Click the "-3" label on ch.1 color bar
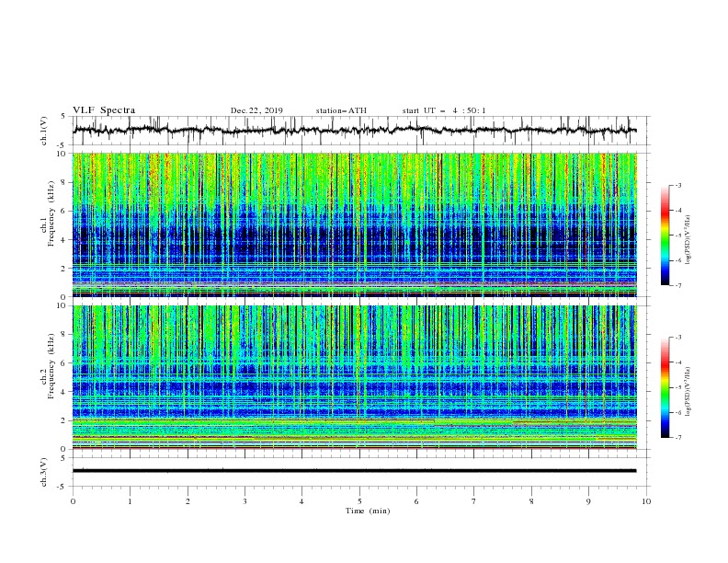728x563 pixels. coord(678,185)
